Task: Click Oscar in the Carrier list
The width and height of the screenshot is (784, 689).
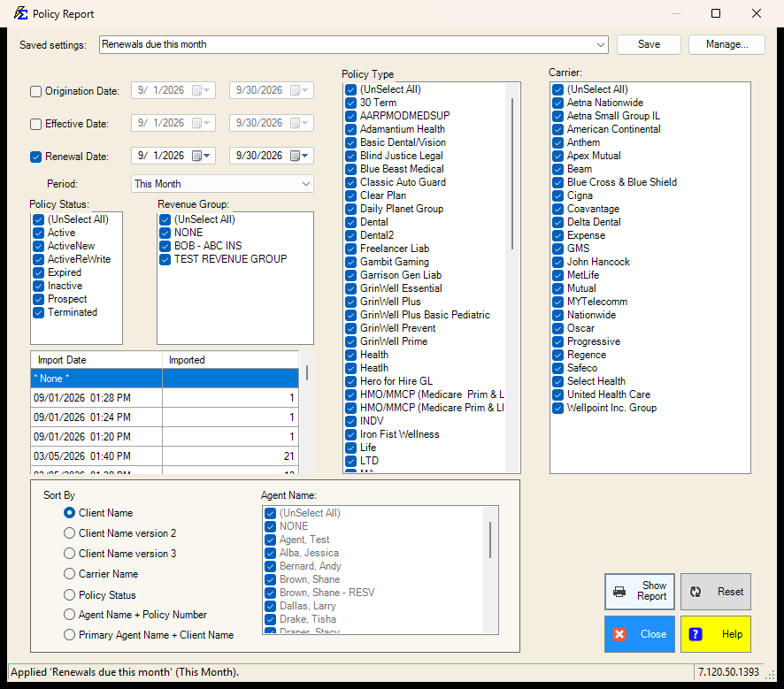Action: click(x=580, y=328)
